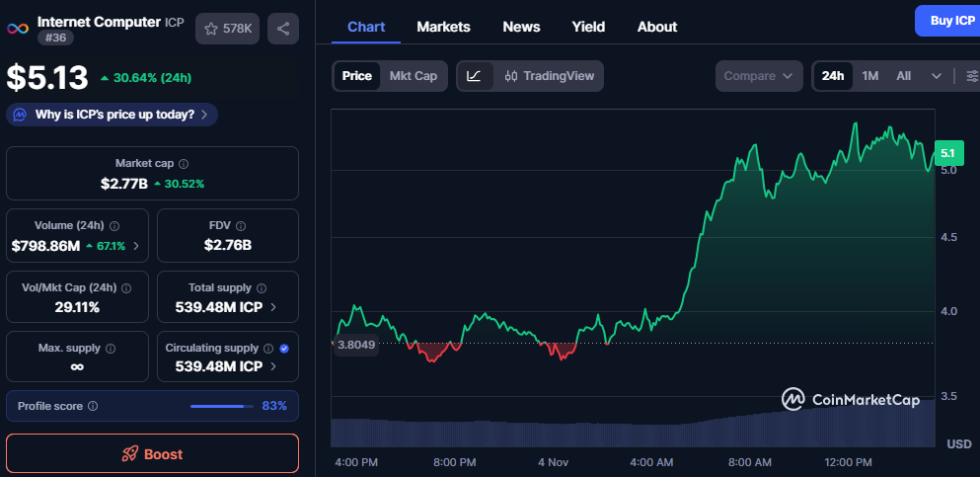Expand Circulating supply details chevron
Viewport: 980px width, 477px height.
click(x=273, y=366)
